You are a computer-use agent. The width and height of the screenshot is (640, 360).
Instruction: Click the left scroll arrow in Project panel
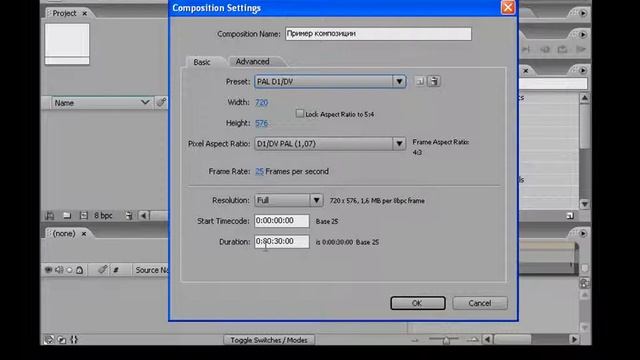144,216
